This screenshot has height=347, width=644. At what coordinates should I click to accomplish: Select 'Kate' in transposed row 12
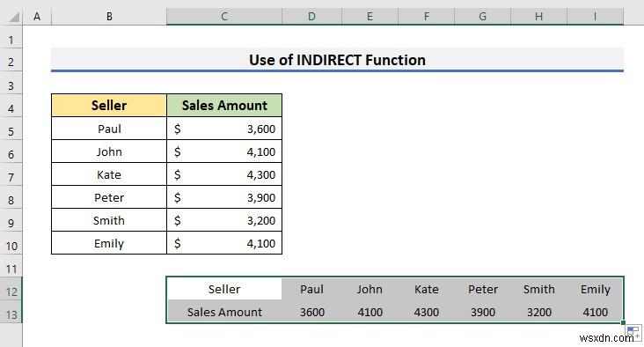pyautogui.click(x=427, y=289)
